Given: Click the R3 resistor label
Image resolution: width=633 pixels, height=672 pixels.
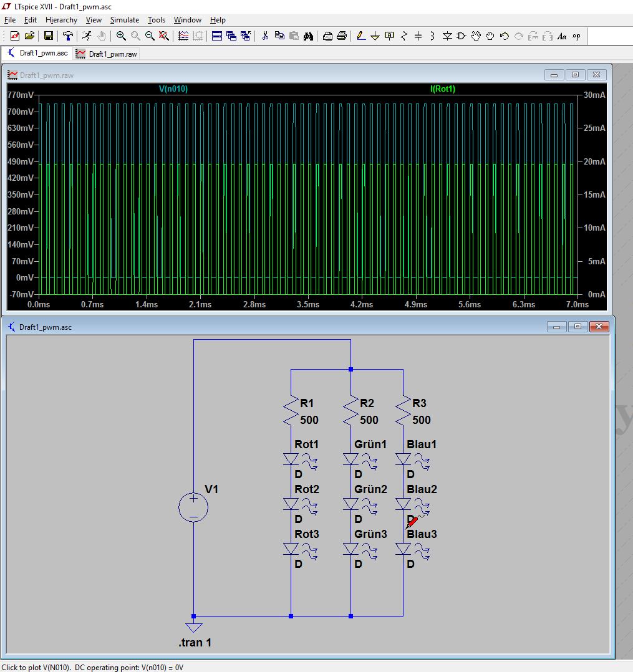Looking at the screenshot, I should [419, 403].
